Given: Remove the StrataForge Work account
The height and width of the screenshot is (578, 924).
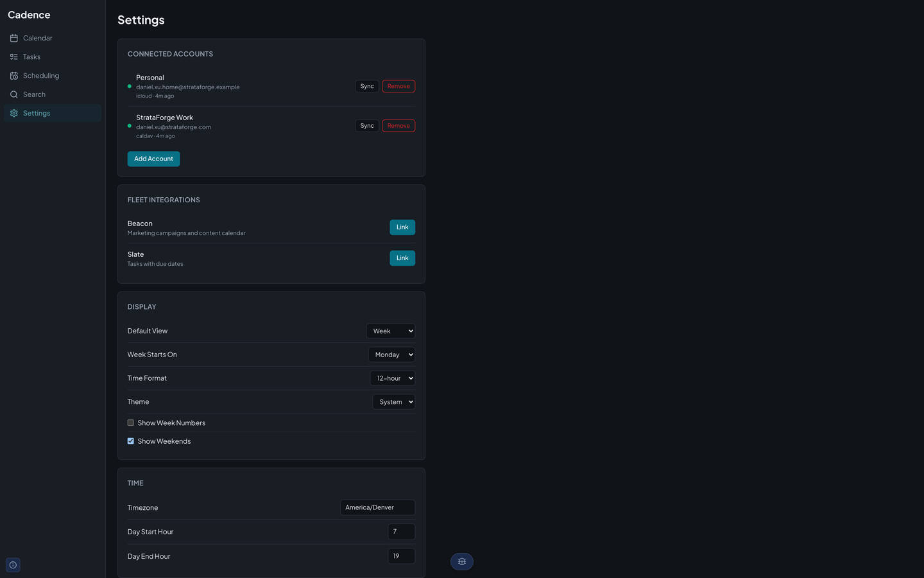Looking at the screenshot, I should [x=398, y=126].
